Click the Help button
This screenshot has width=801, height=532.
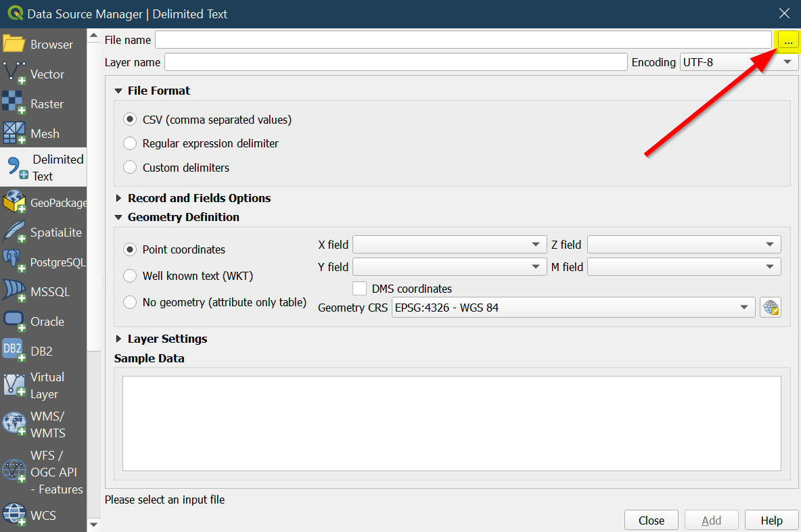[771, 520]
